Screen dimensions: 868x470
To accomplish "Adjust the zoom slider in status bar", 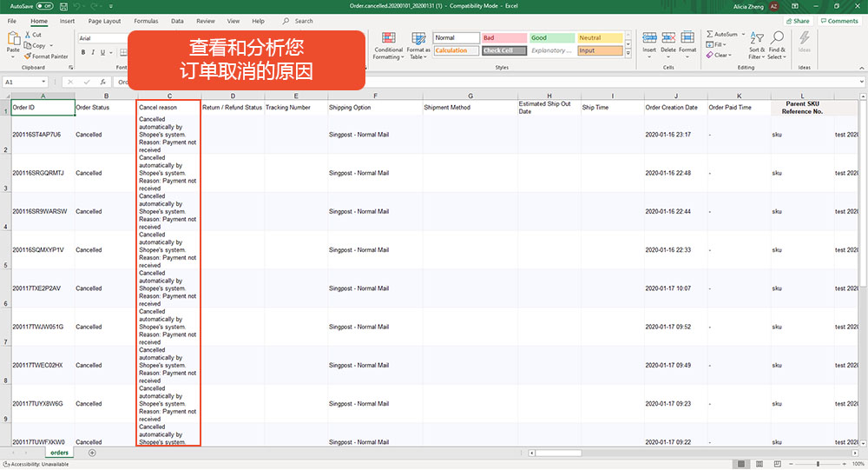I will [x=818, y=463].
